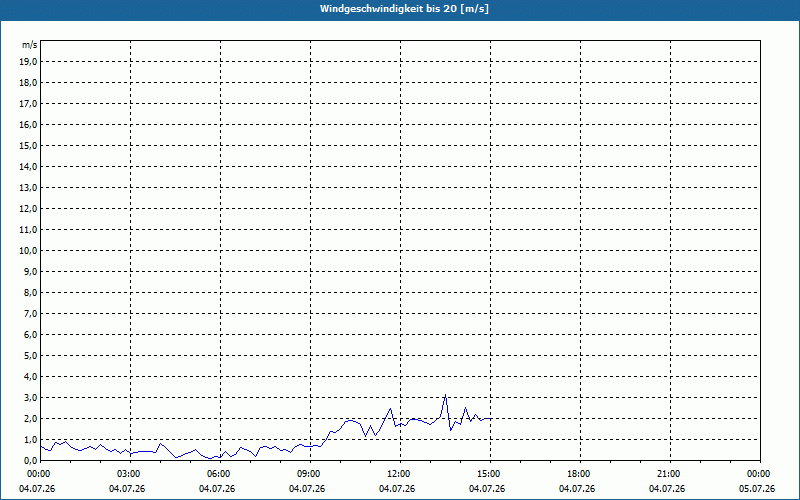Click the wind peak just before 12:00

pyautogui.click(x=390, y=408)
